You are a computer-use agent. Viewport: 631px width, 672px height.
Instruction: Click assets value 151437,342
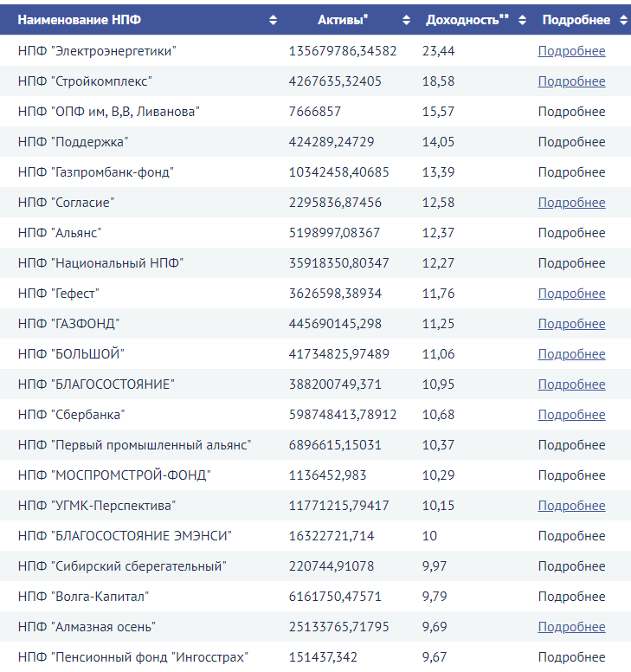pos(323,657)
